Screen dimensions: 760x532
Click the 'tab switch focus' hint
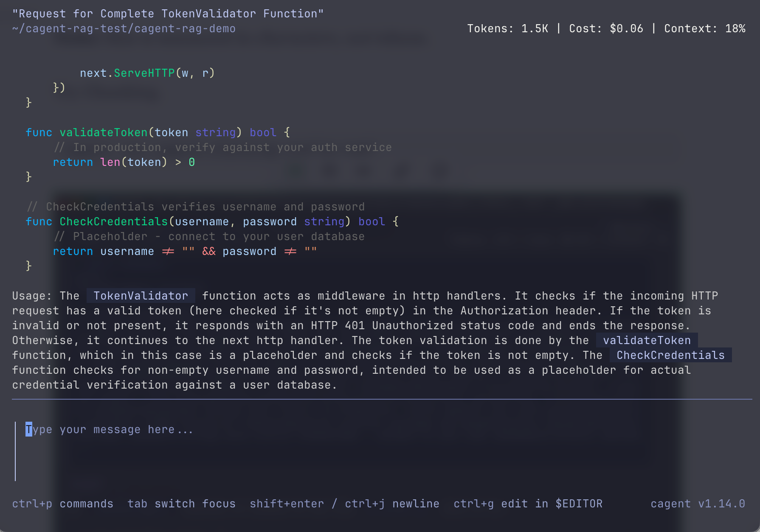point(181,504)
